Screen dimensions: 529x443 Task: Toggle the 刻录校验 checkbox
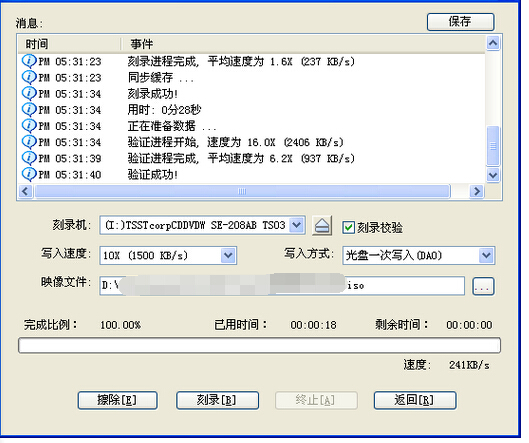tap(348, 227)
